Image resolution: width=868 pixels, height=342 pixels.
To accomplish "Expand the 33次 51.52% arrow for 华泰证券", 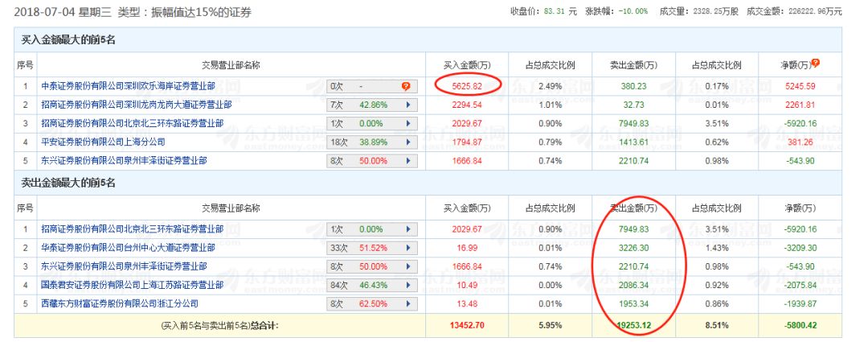I will pos(408,249).
